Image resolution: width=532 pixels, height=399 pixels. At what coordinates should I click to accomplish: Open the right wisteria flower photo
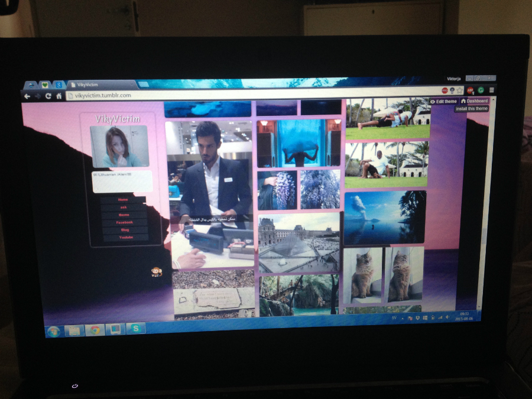click(320, 189)
